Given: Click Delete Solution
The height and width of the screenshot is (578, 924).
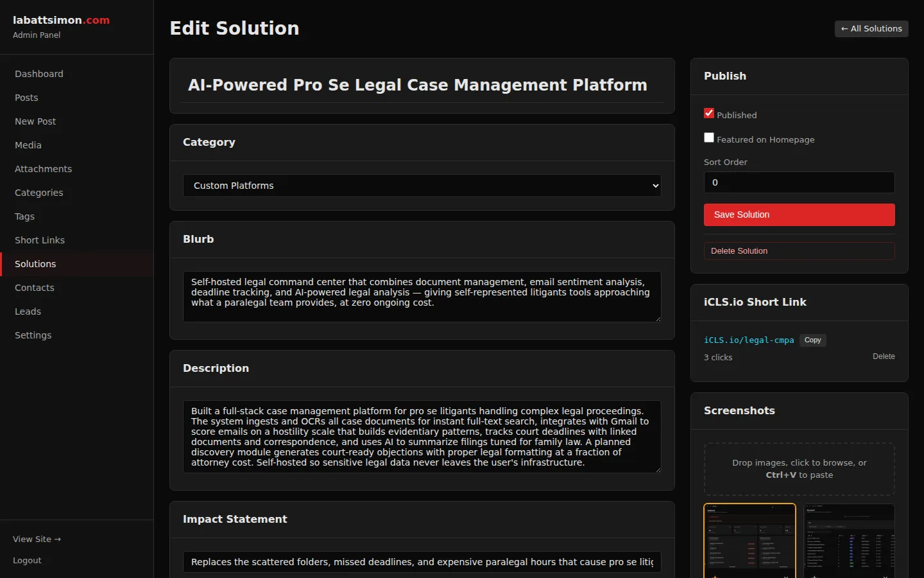Looking at the screenshot, I should [799, 251].
